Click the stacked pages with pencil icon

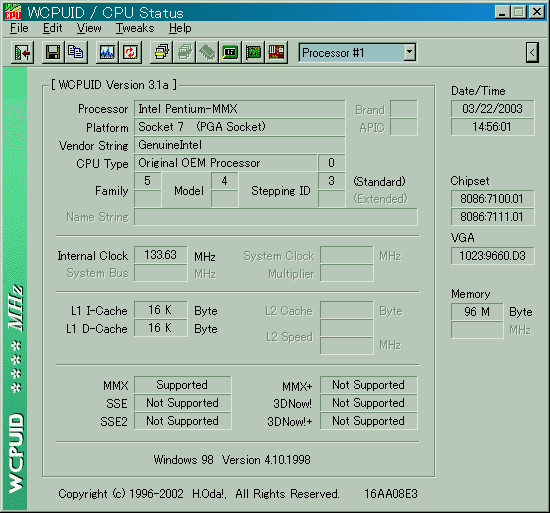[x=161, y=53]
